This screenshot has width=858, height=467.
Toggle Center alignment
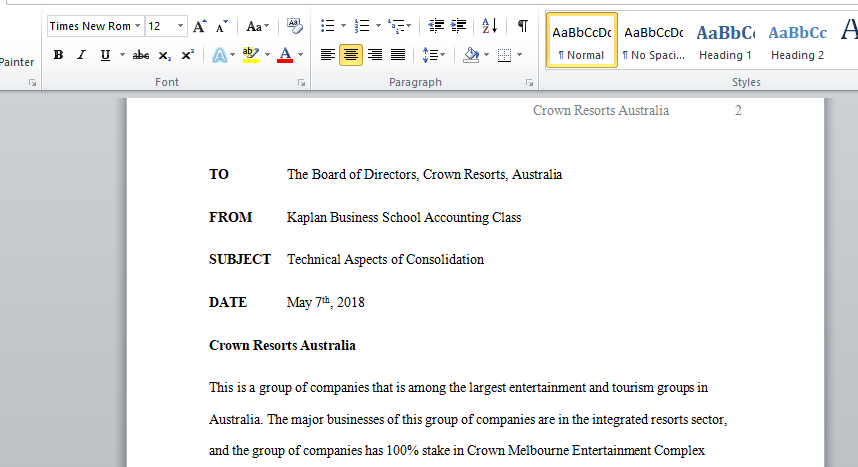tap(351, 55)
